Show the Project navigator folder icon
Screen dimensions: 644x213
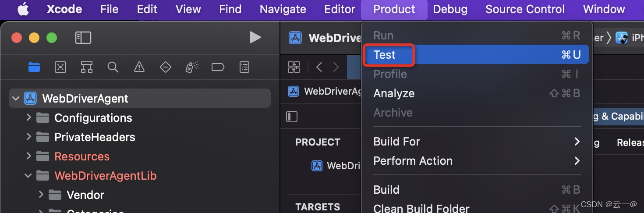34,67
